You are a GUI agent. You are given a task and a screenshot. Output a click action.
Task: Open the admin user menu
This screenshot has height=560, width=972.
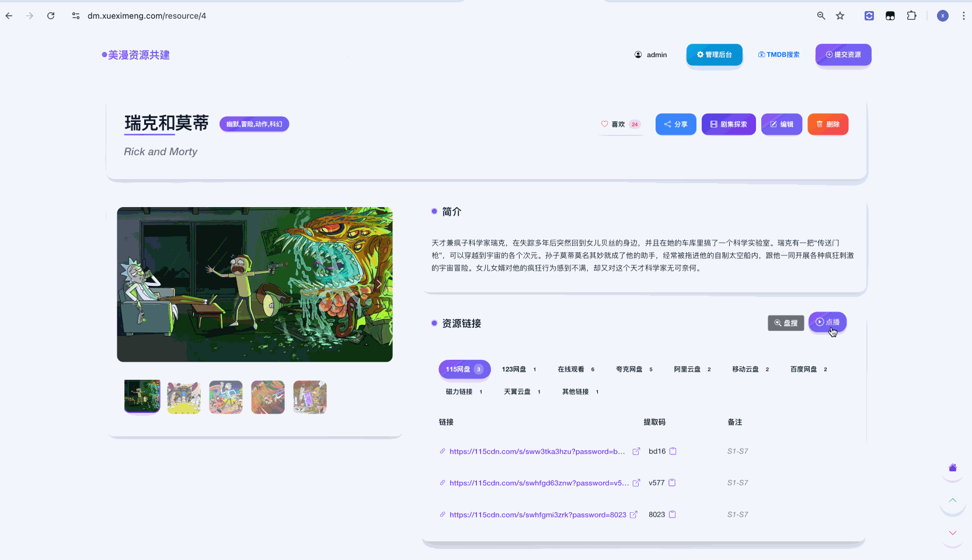(x=650, y=55)
